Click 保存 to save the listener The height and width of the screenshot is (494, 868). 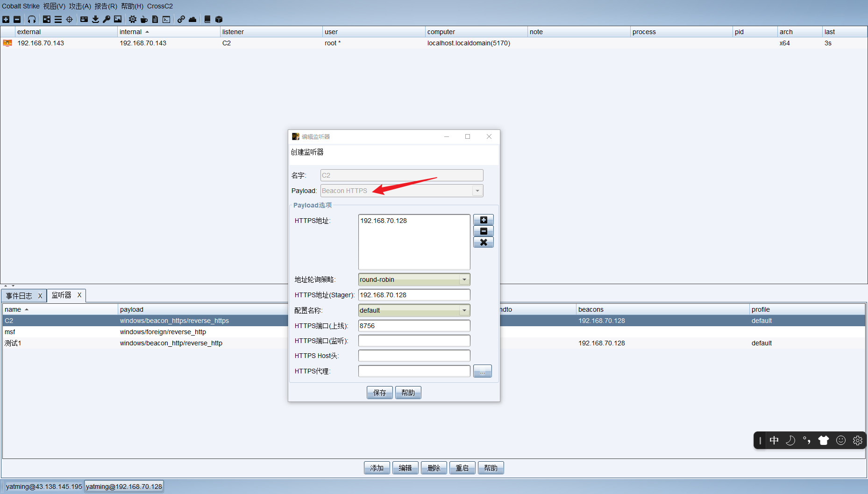point(380,393)
